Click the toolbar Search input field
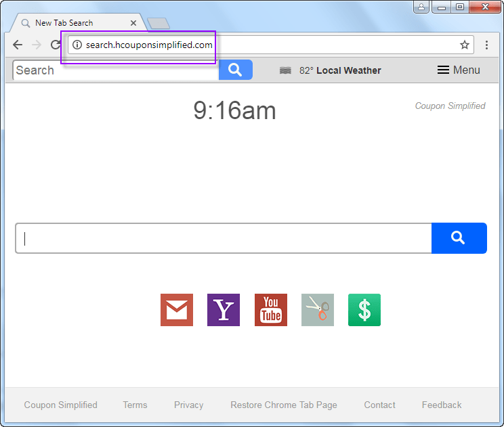Screen dimensions: 504x427 coord(116,70)
